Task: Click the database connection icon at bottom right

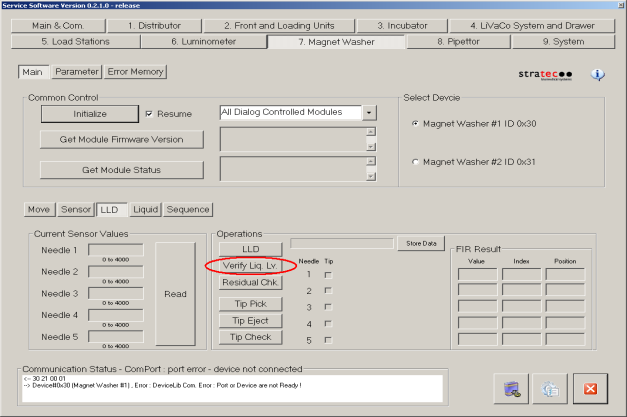Action: pyautogui.click(x=511, y=388)
